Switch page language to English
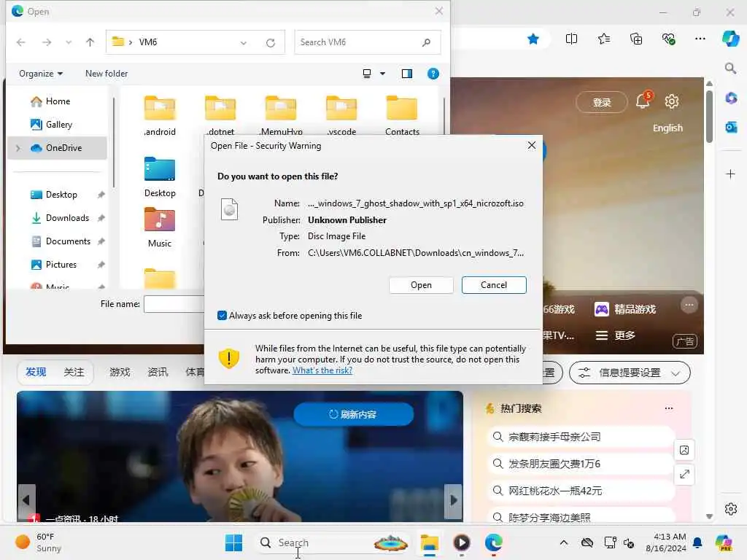Image resolution: width=747 pixels, height=560 pixels. pos(667,128)
